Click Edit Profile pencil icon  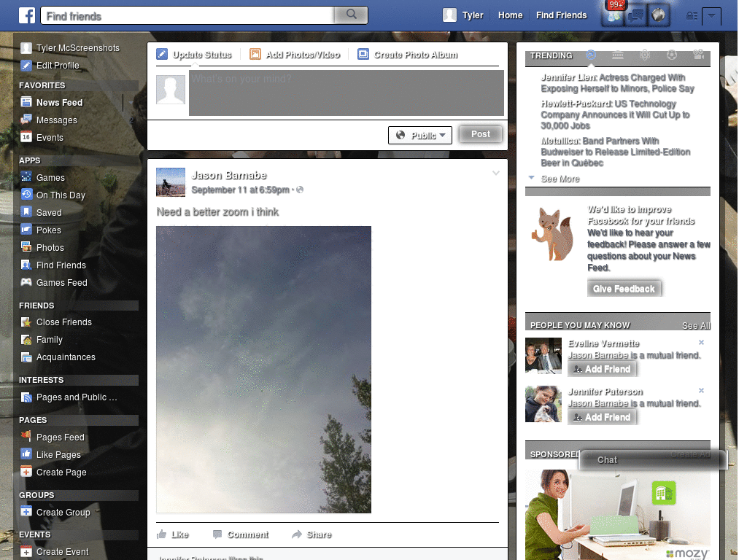[26, 65]
